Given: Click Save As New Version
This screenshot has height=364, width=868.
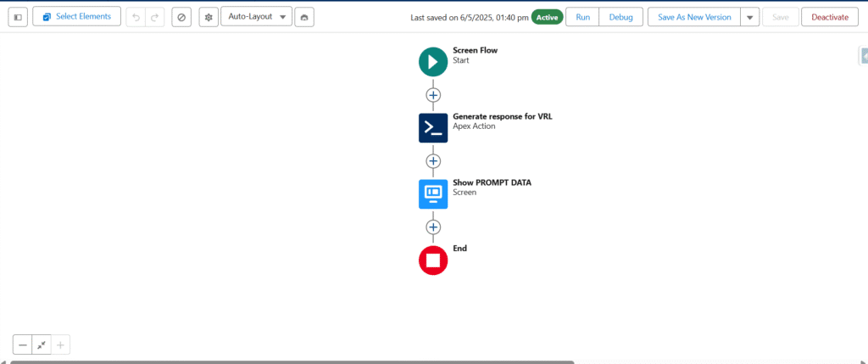Looking at the screenshot, I should pos(694,17).
